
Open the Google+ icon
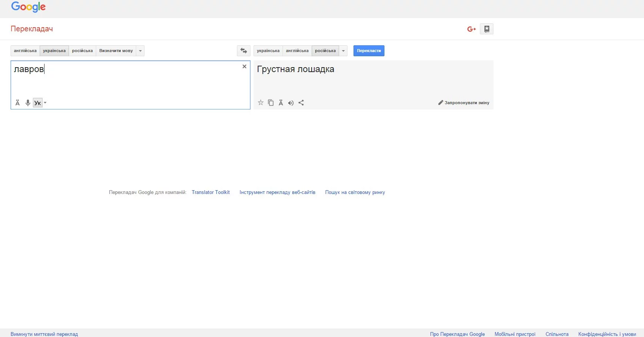pyautogui.click(x=471, y=29)
